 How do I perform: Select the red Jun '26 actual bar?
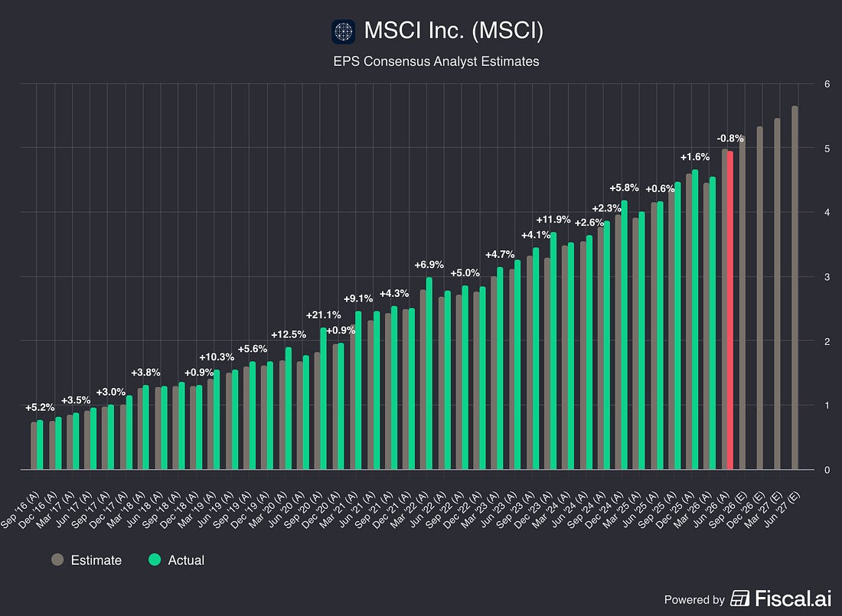tap(729, 311)
